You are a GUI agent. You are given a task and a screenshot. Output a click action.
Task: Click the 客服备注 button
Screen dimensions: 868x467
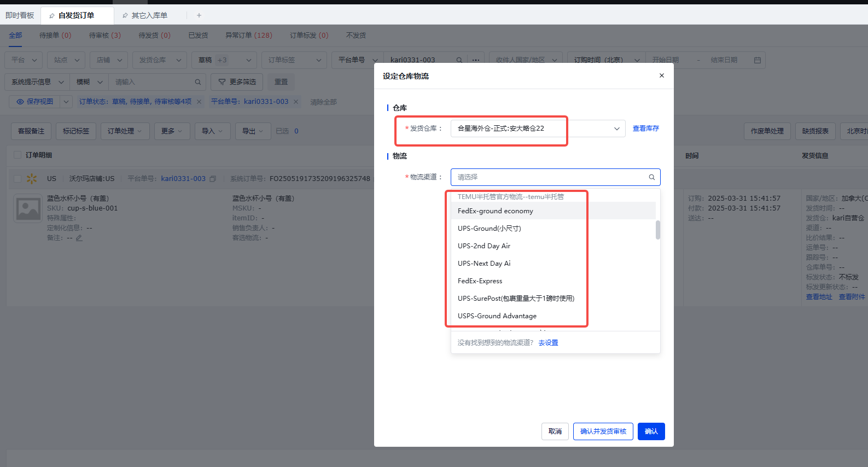tap(31, 131)
